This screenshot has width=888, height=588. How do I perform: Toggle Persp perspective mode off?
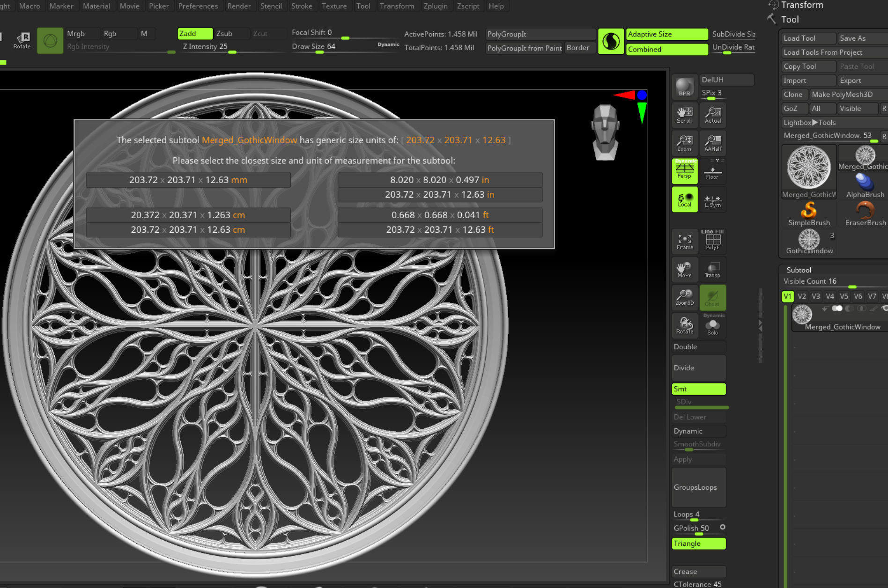coord(684,171)
